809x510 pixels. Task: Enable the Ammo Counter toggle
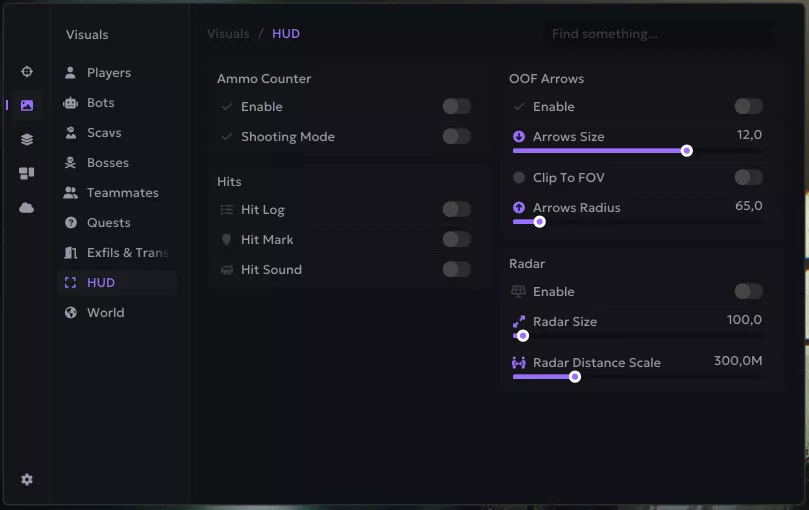[x=456, y=107]
